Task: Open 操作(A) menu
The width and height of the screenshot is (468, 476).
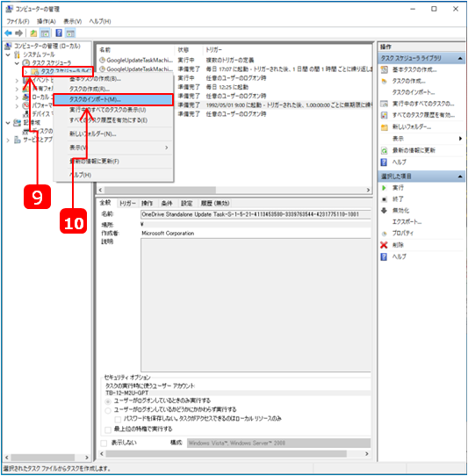Action: (x=47, y=21)
